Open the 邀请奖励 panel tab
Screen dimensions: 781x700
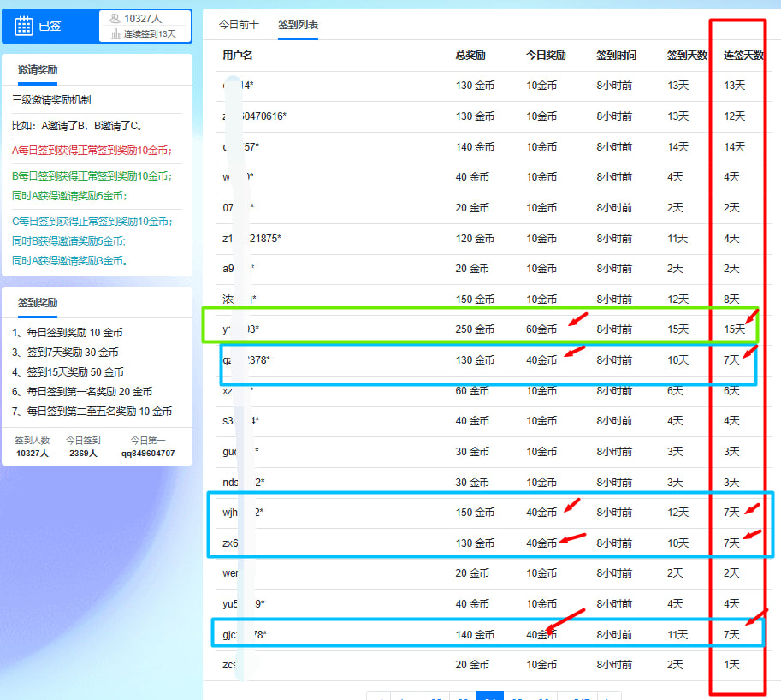coord(38,69)
